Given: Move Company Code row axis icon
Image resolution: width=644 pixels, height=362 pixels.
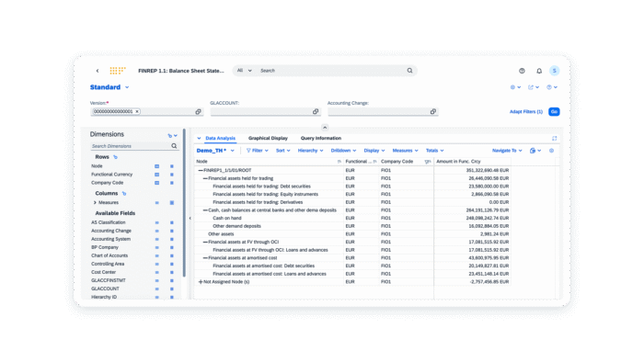Looking at the screenshot, I should click(157, 183).
